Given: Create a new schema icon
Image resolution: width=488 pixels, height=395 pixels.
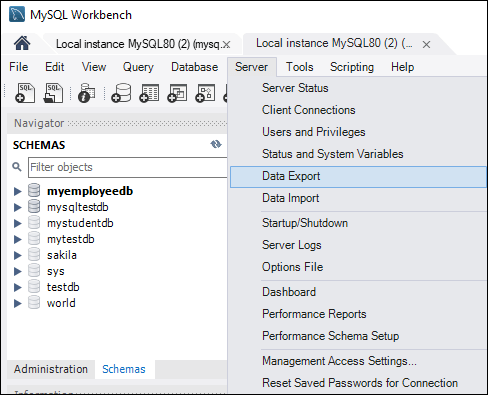Looking at the screenshot, I should click(121, 93).
